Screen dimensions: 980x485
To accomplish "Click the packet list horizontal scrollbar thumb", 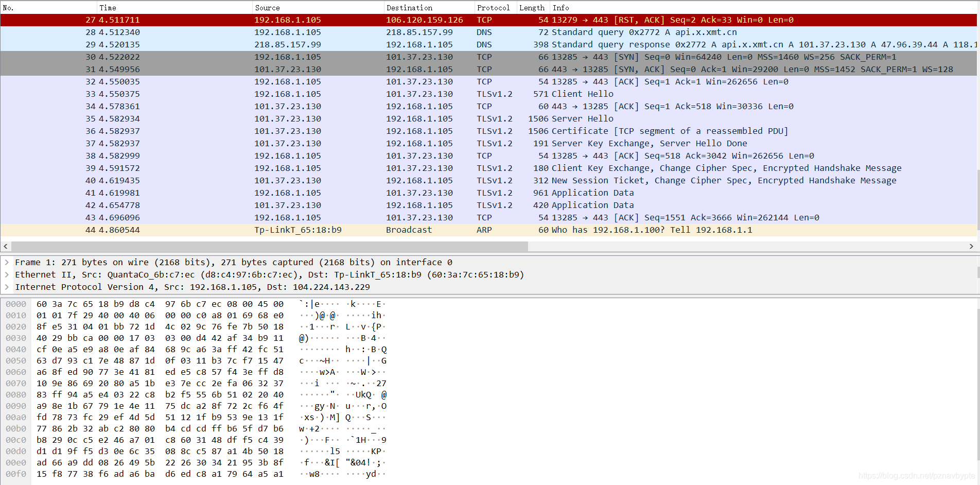I will 270,247.
